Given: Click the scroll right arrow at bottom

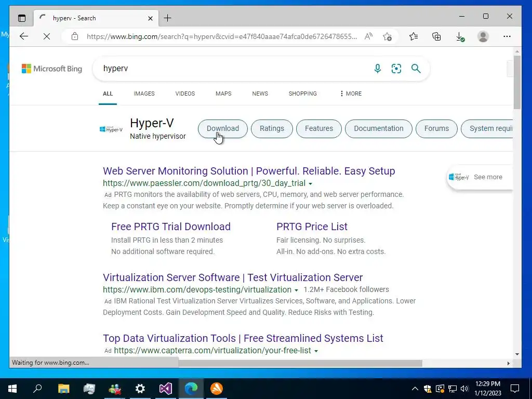Looking at the screenshot, I should click(x=508, y=363).
